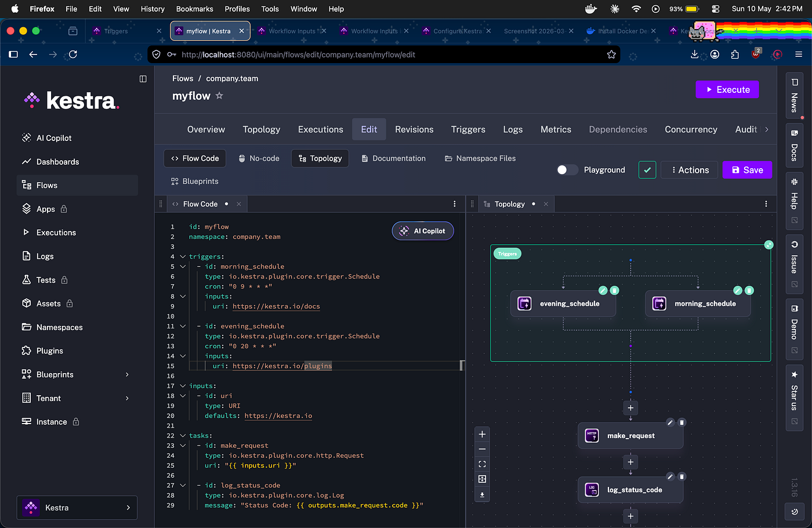This screenshot has height=528, width=812.
Task: Fold the evening_schedule block at line 11
Action: [x=183, y=326]
